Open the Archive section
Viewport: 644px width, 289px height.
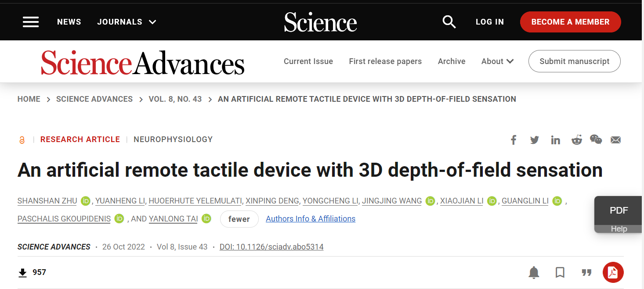point(452,61)
